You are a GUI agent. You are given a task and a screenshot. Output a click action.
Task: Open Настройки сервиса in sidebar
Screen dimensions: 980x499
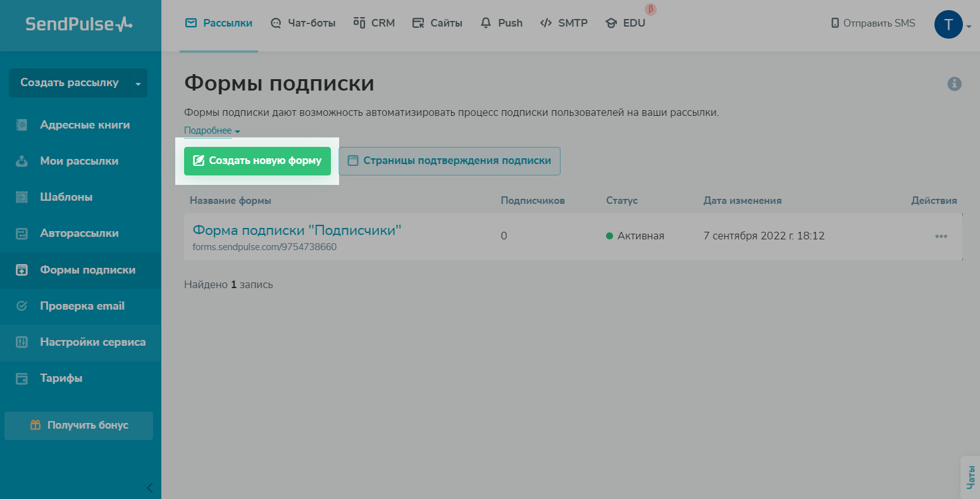92,343
